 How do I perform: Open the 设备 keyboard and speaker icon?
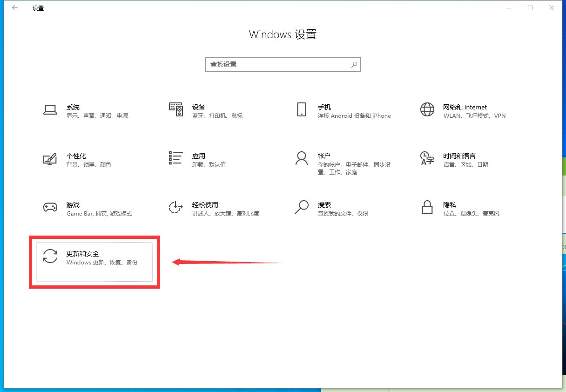[x=176, y=109]
